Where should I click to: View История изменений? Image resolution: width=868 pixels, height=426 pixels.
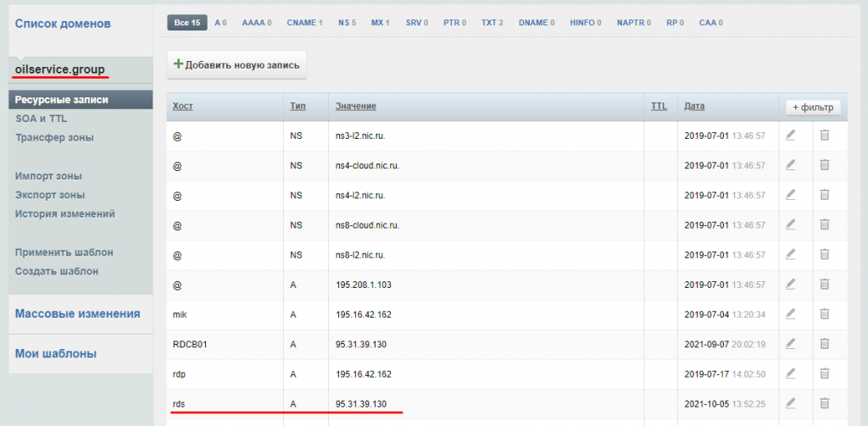coord(65,213)
